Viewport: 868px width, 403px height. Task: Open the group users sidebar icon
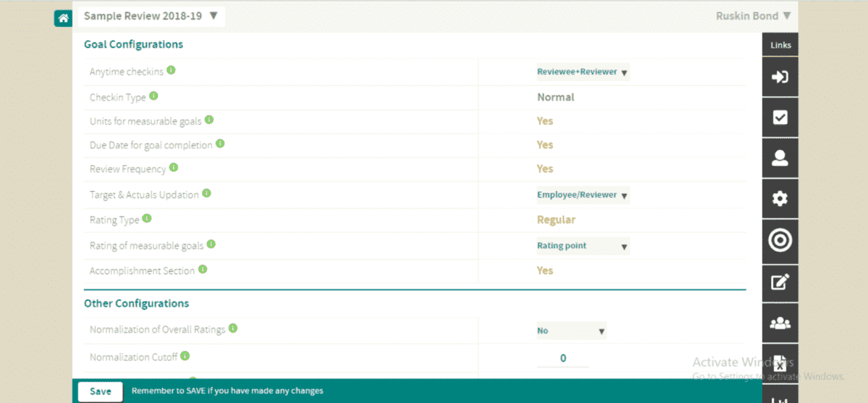[x=780, y=323]
